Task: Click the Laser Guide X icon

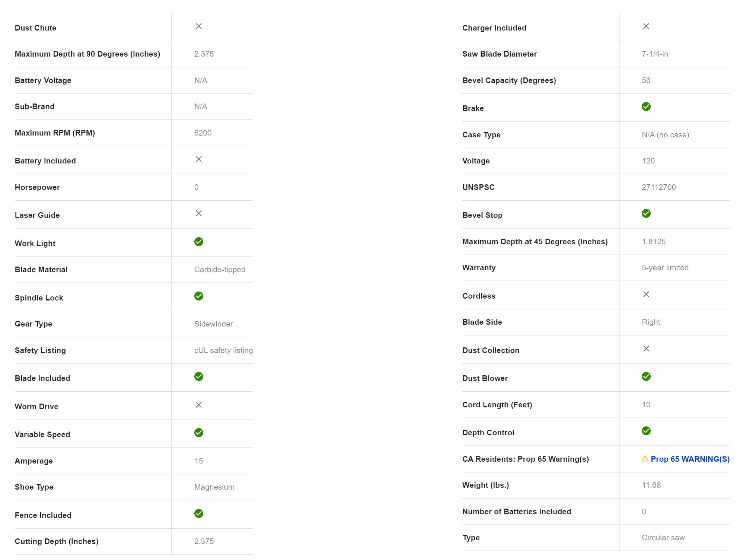Action: tap(199, 213)
